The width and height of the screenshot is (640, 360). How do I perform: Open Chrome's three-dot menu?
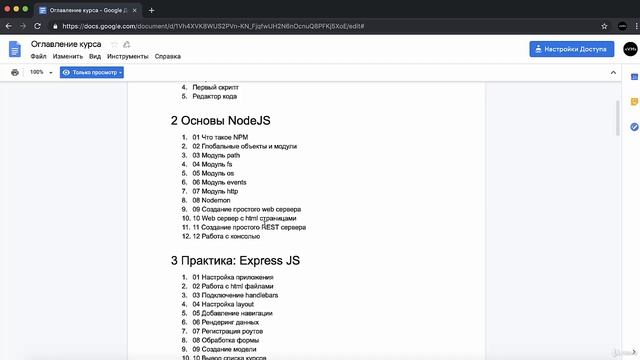coord(637,26)
